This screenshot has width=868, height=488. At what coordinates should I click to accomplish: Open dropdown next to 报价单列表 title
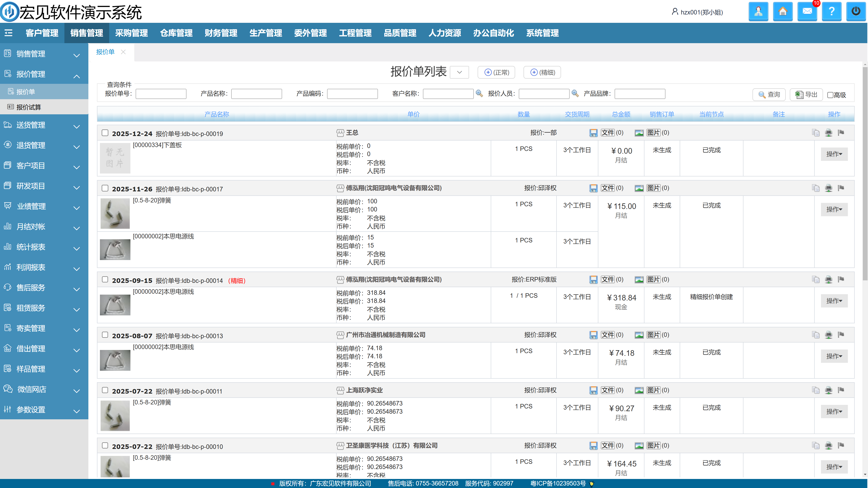pyautogui.click(x=459, y=72)
